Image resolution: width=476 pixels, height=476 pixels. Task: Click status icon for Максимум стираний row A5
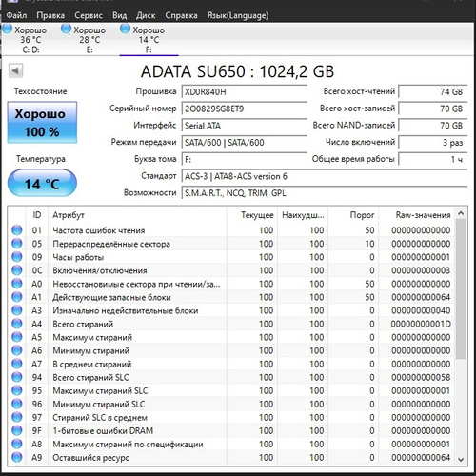(17, 337)
